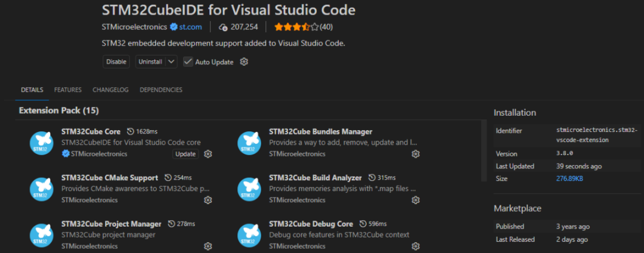Click 'Debug core features in STM32Cube context' description
Image resolution: width=644 pixels, height=253 pixels.
[x=339, y=235]
